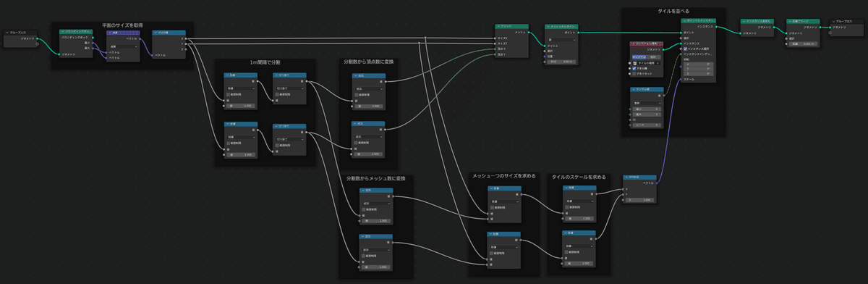Collapse the ランダム値 node using its header chevron
The height and width of the screenshot is (284, 868).
pos(634,89)
